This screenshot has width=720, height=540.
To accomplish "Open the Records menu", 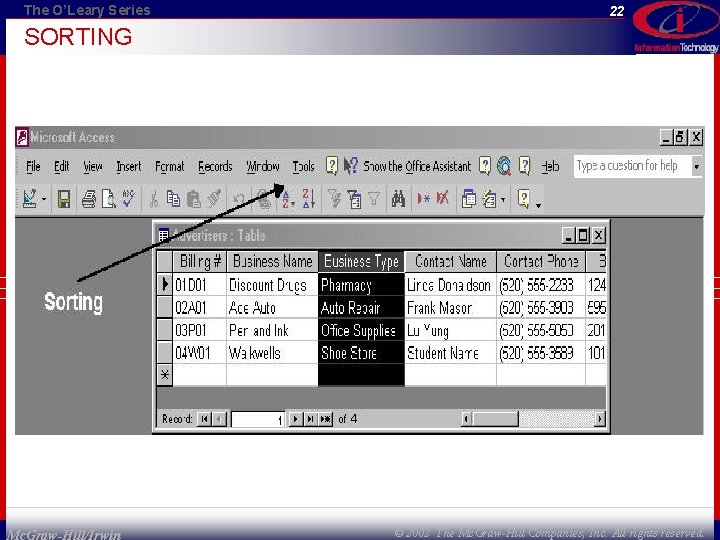I will tap(215, 166).
